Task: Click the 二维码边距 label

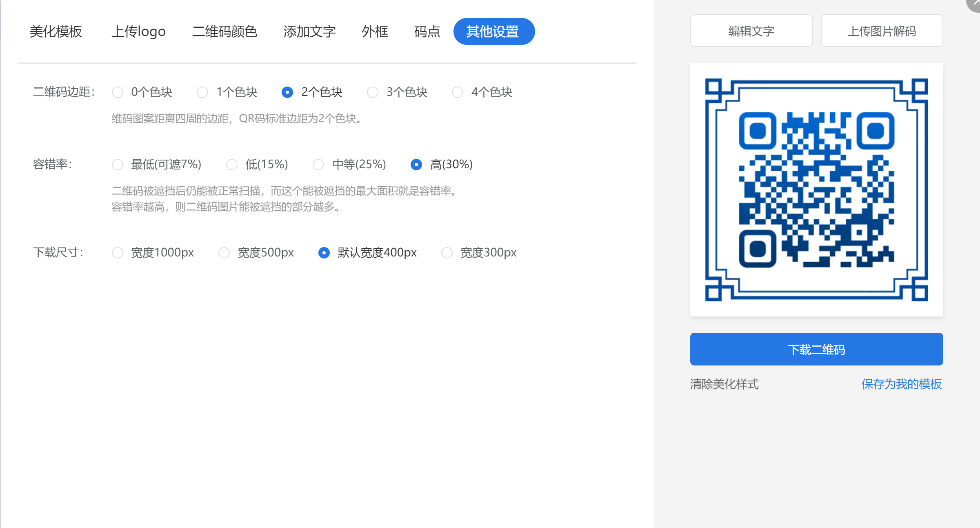Action: click(64, 92)
